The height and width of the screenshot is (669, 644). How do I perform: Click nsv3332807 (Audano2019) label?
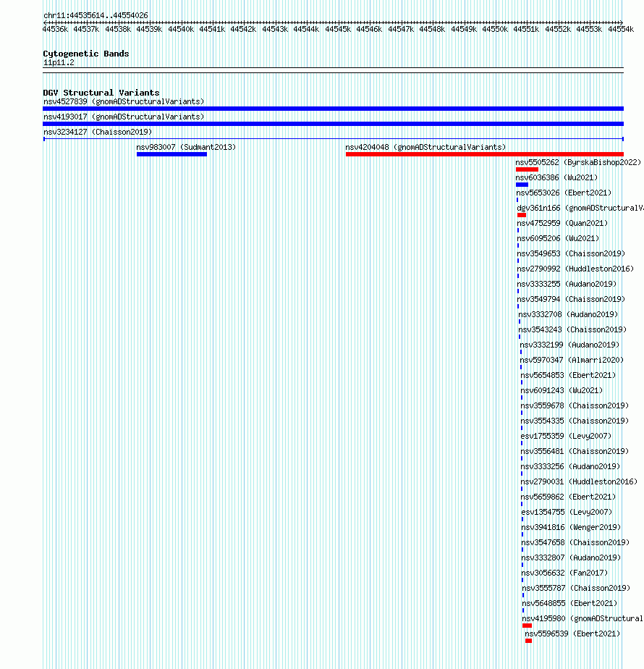571,557
